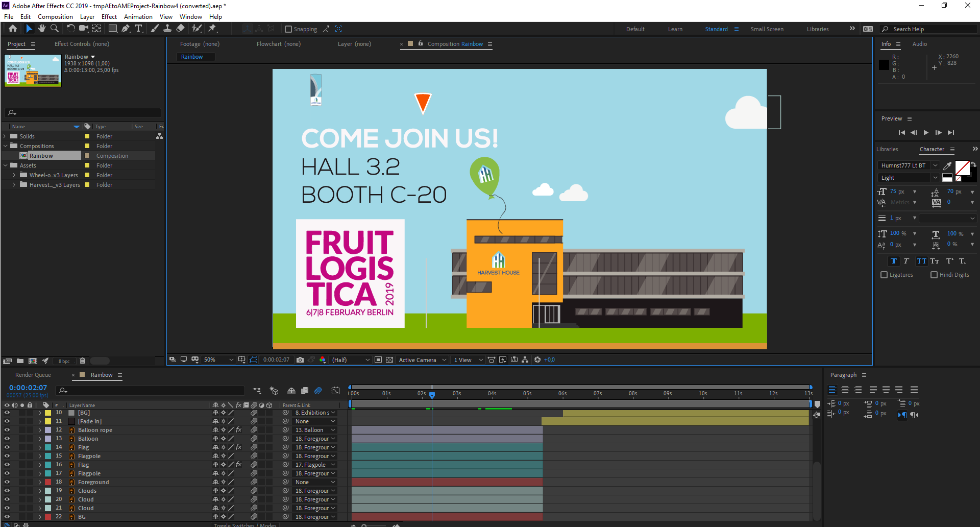Pick the Rectangle shape tool
Screen dimensions: 980x527
[113, 29]
